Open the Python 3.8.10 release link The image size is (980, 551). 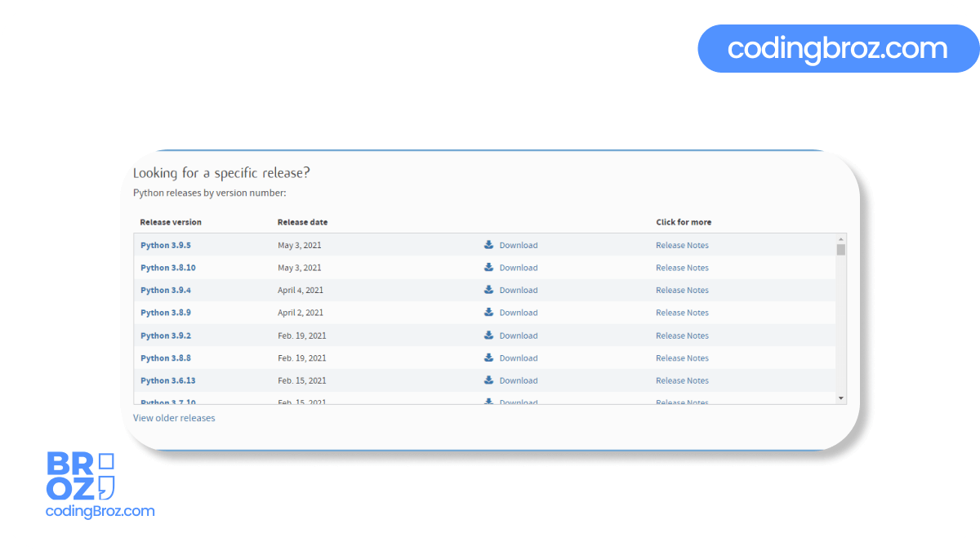(x=168, y=268)
